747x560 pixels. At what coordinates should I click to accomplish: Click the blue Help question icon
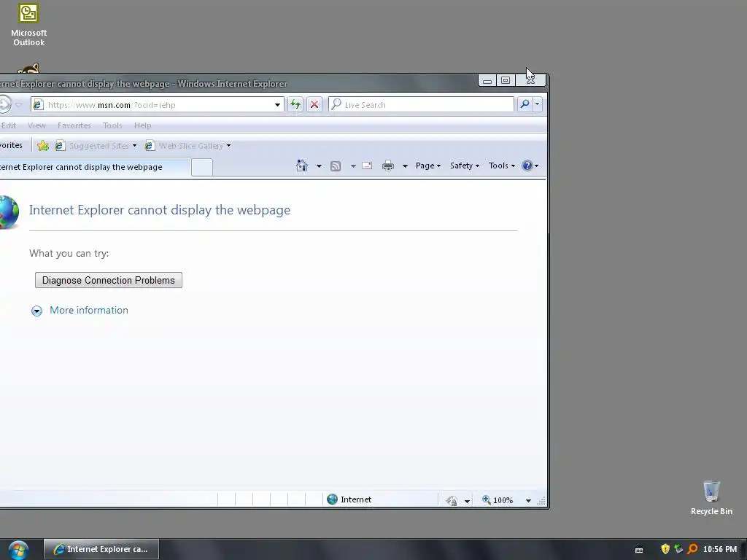click(x=527, y=166)
